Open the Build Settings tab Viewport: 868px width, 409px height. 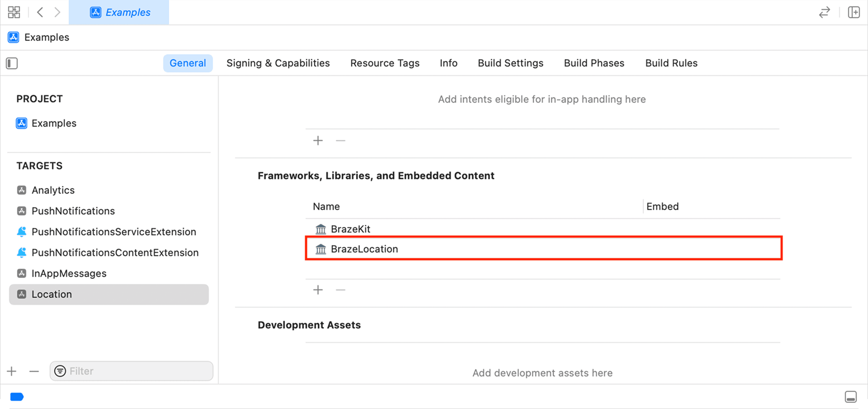pyautogui.click(x=510, y=63)
